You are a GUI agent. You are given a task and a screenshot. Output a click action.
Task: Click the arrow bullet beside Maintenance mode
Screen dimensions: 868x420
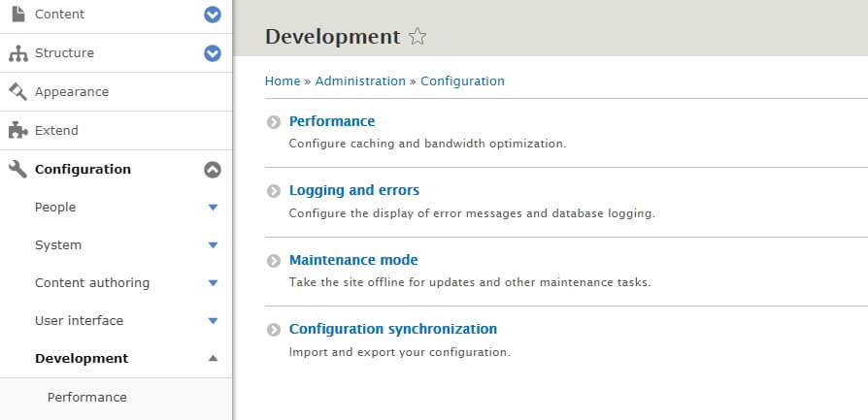pyautogui.click(x=274, y=261)
